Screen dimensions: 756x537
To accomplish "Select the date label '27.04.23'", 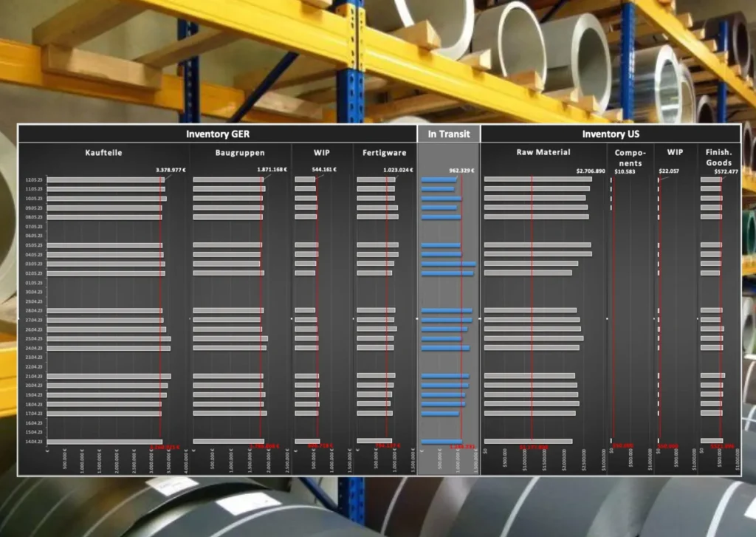I will point(34,320).
